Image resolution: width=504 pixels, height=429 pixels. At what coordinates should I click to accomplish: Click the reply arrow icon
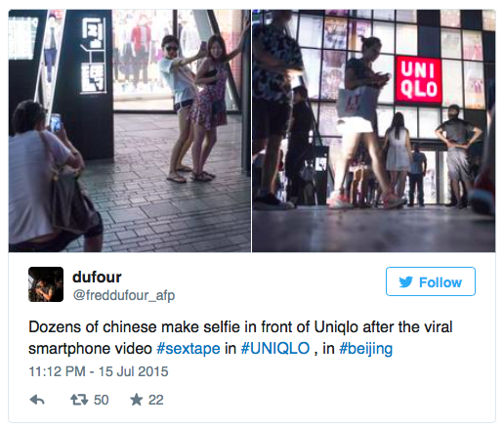37,400
